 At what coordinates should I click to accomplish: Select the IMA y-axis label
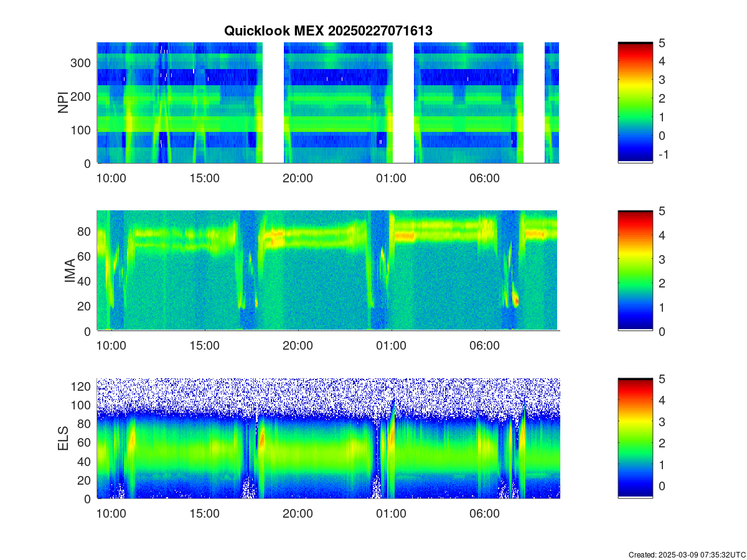[x=70, y=271]
